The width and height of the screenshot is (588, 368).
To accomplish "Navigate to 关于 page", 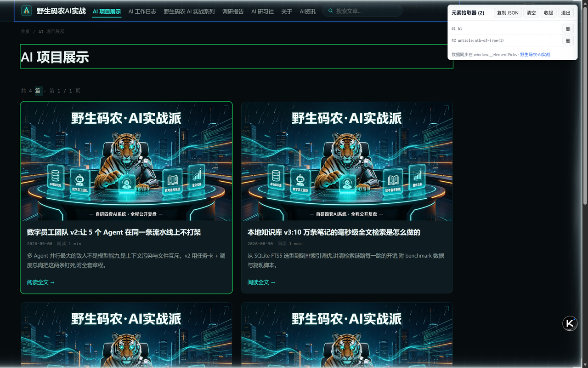I will coord(287,11).
